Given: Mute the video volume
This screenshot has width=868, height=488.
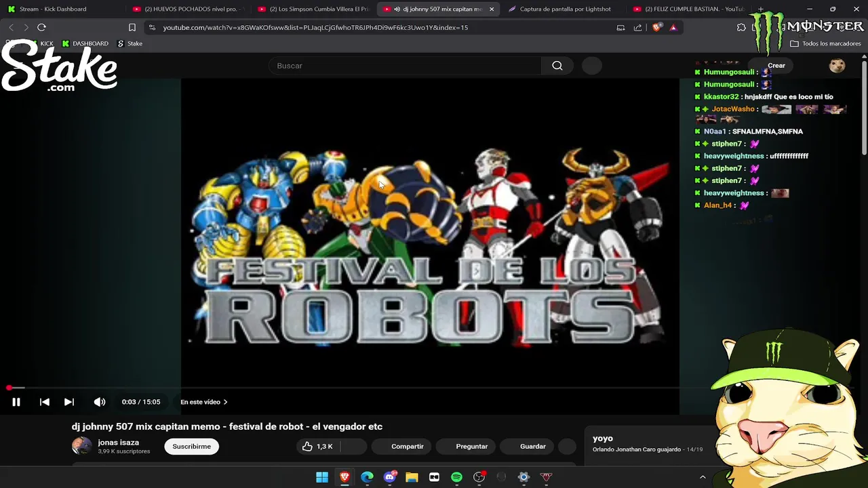Looking at the screenshot, I should point(100,402).
